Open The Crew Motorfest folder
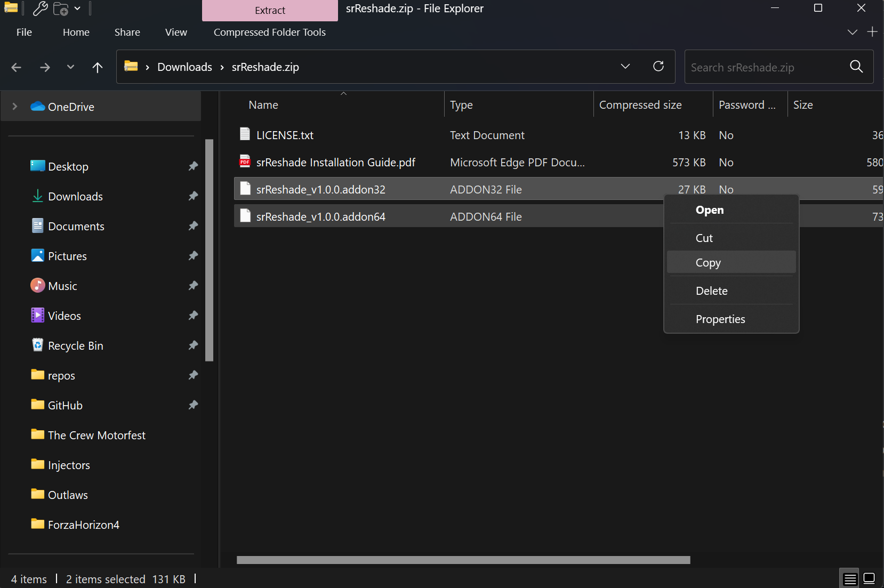Image resolution: width=884 pixels, height=588 pixels. point(88,435)
